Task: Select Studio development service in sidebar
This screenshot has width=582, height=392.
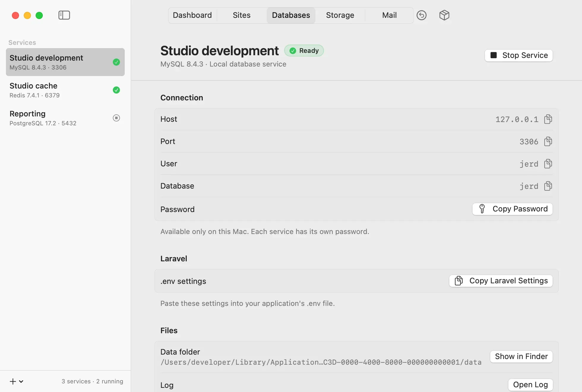Action: (65, 62)
